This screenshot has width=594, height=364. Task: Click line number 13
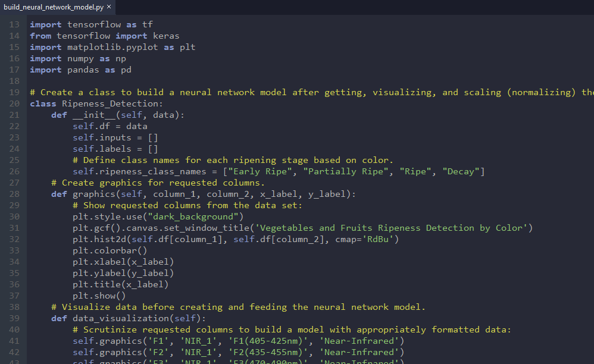point(14,24)
